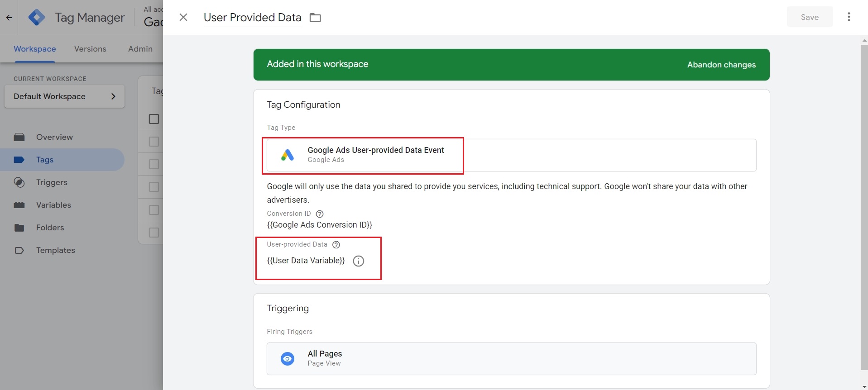
Task: Click the Triggers sidebar icon
Action: 19,182
